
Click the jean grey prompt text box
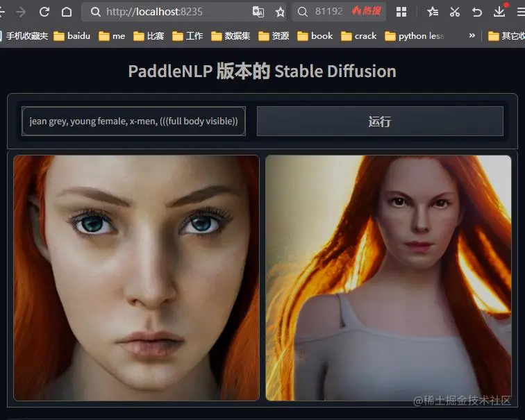[133, 121]
